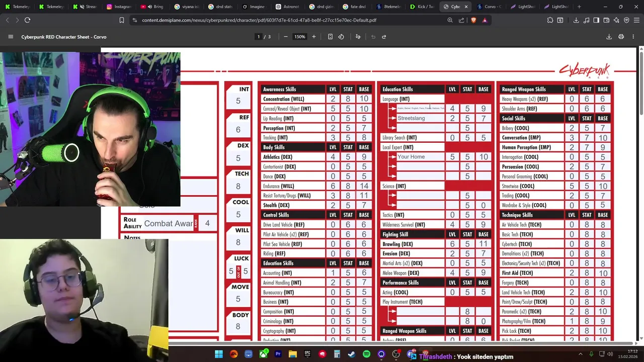Image resolution: width=644 pixels, height=362 pixels.
Task: Click the Human Perception (EMP) label
Action: 526,147
